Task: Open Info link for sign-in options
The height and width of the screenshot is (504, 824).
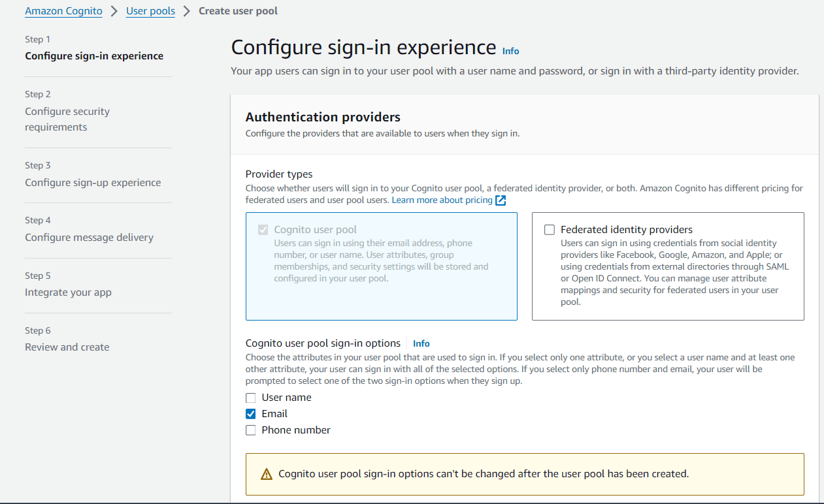Action: (x=421, y=343)
